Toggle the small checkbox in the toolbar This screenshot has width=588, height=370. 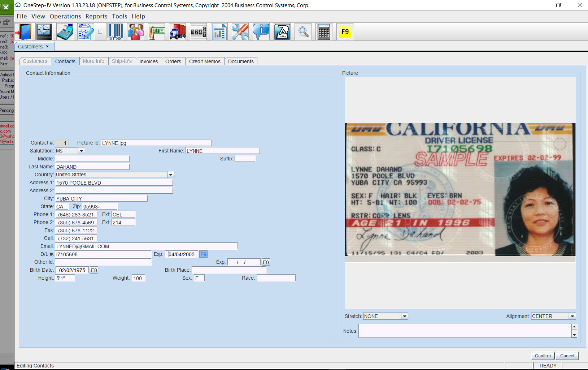100,32
